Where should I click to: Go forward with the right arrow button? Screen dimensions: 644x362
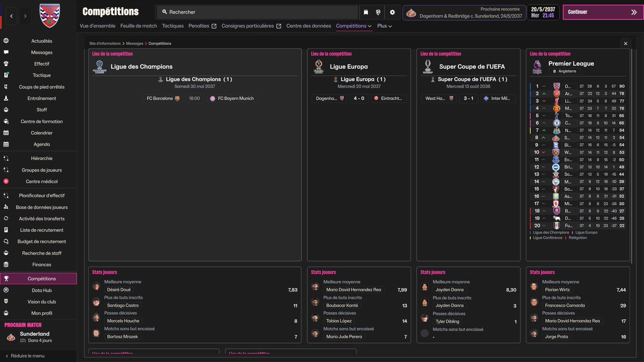(x=25, y=16)
